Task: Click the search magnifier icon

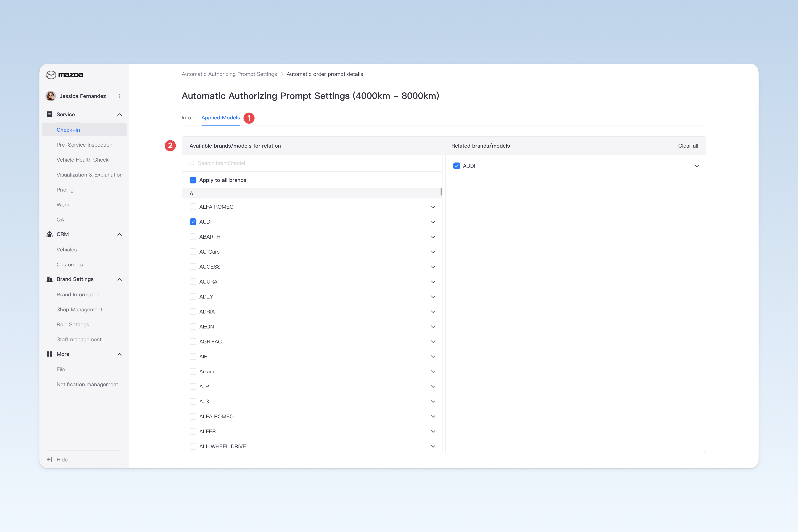Action: (x=192, y=163)
